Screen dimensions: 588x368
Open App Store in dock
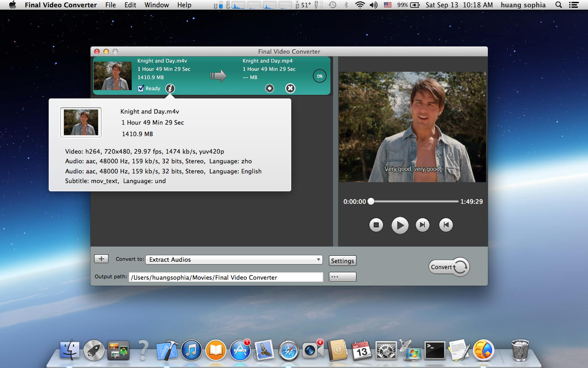pos(240,351)
